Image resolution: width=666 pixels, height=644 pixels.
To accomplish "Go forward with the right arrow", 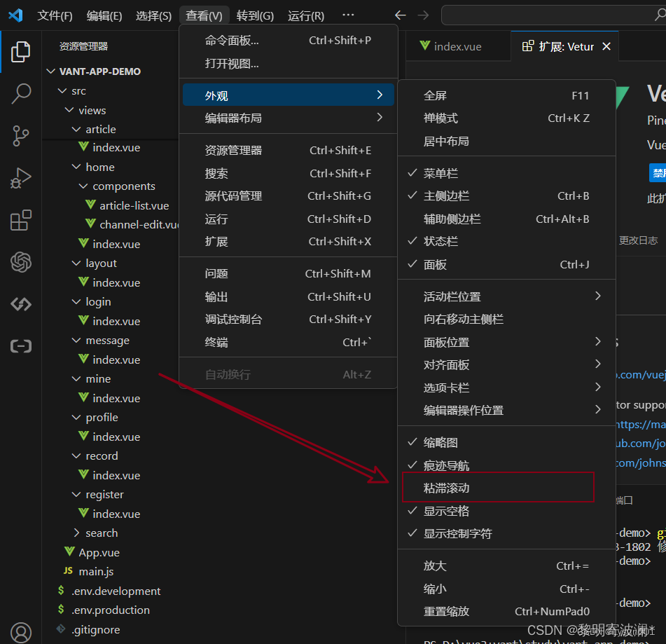I will [423, 15].
